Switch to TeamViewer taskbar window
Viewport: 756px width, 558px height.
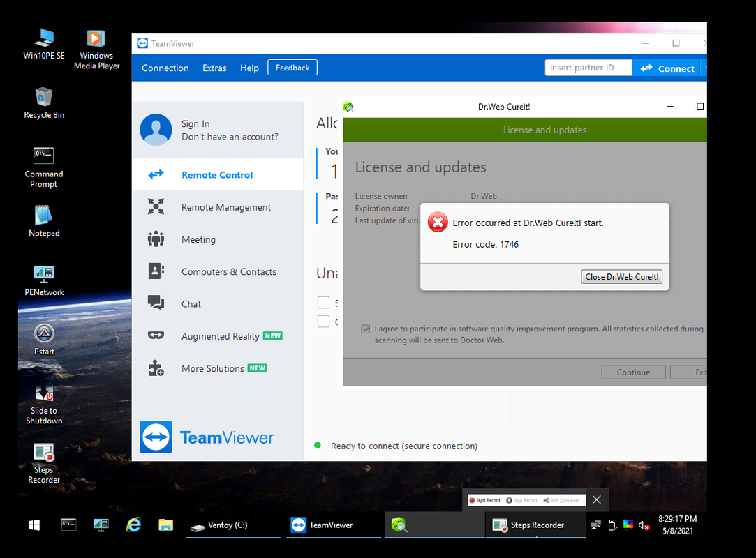click(x=334, y=525)
